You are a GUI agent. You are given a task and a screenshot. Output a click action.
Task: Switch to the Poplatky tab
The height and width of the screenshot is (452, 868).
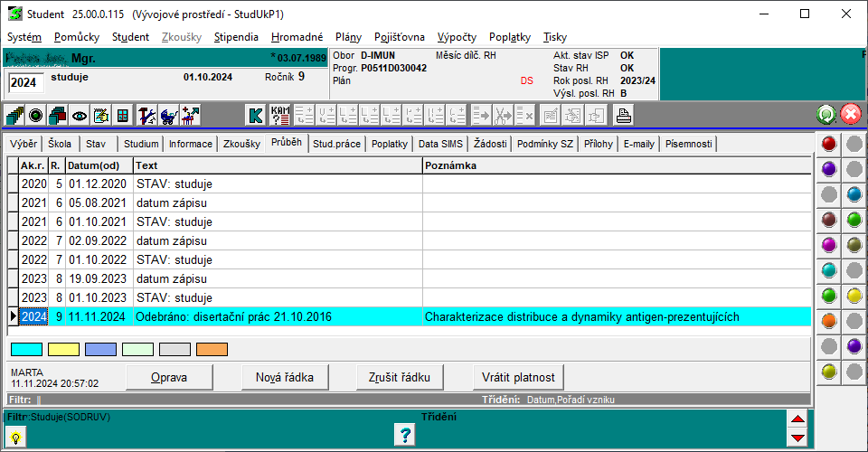coord(389,144)
